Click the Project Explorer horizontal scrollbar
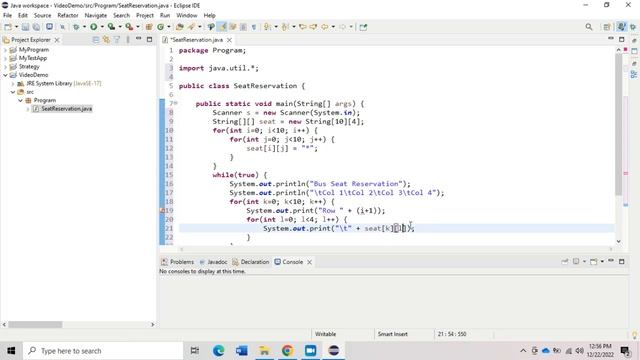This screenshot has height=360, width=640. (x=36, y=324)
